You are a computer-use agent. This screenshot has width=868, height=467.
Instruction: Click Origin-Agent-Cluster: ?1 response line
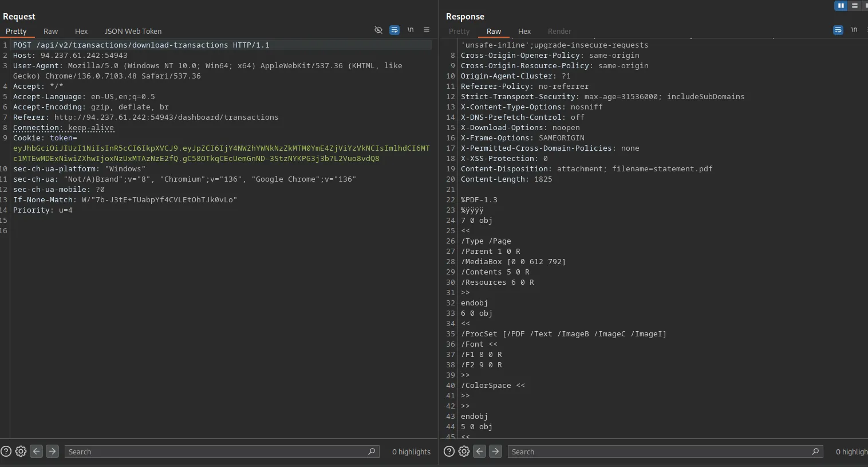(516, 76)
